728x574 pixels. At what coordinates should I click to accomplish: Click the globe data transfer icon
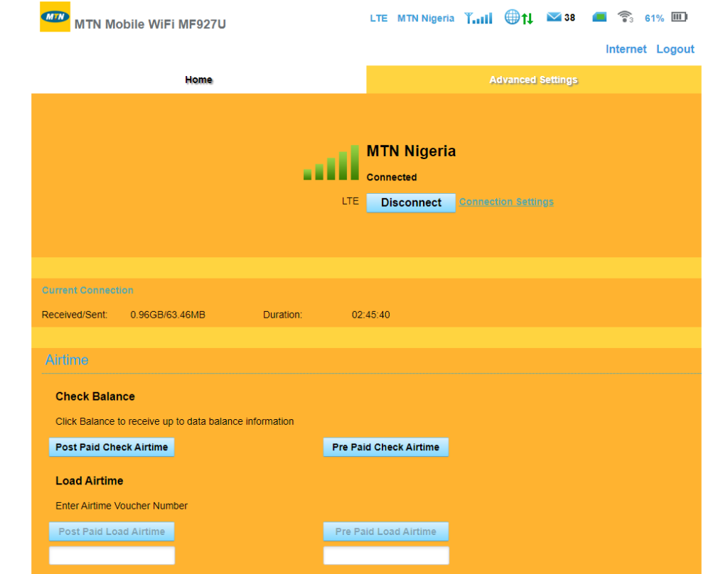518,18
